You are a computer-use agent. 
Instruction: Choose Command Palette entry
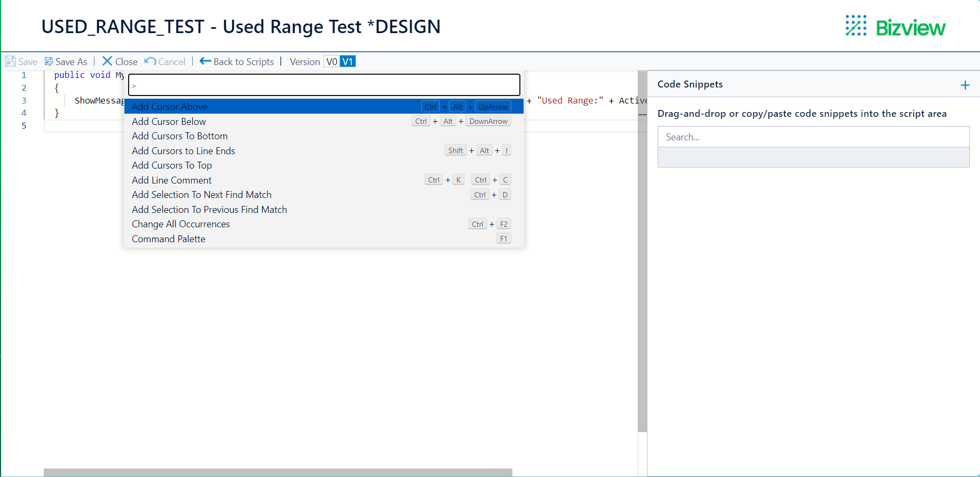click(x=324, y=238)
